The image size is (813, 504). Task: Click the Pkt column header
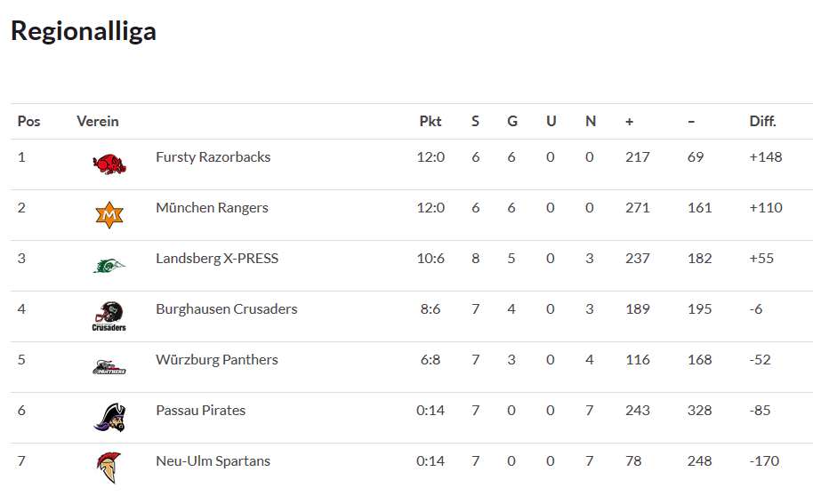click(x=431, y=121)
